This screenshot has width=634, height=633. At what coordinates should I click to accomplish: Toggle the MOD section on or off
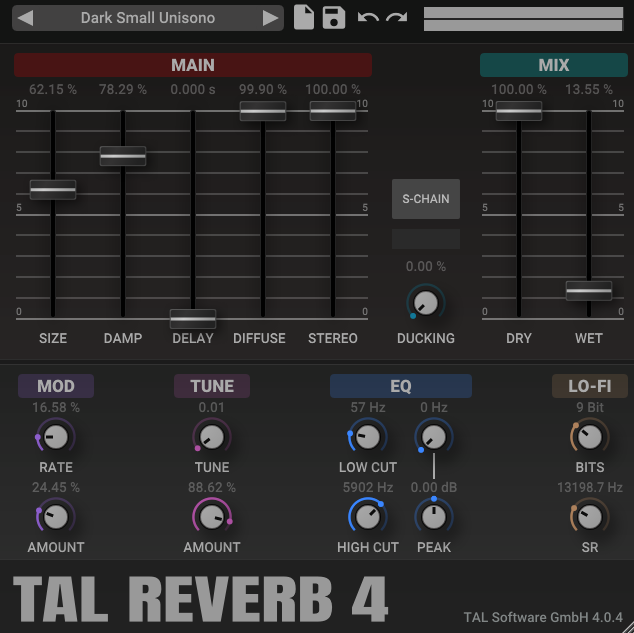pyautogui.click(x=56, y=386)
